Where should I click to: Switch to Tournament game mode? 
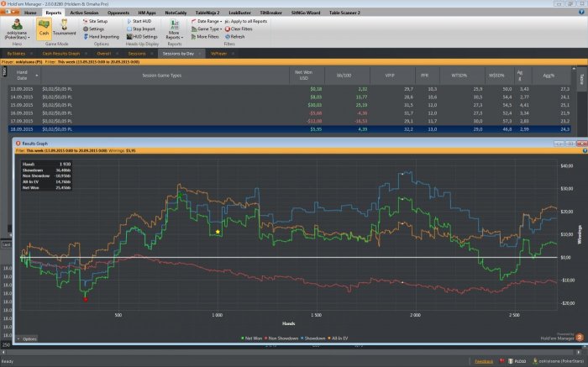point(63,30)
